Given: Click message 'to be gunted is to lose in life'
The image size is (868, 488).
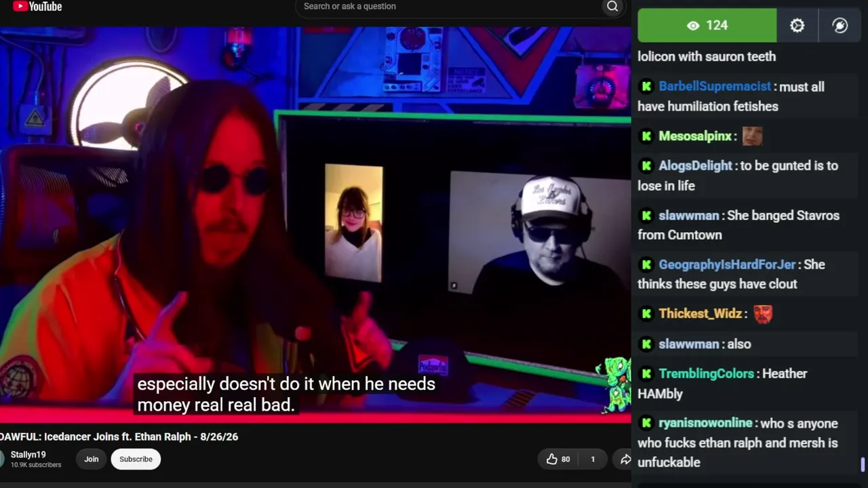Looking at the screenshot, I should coord(738,176).
